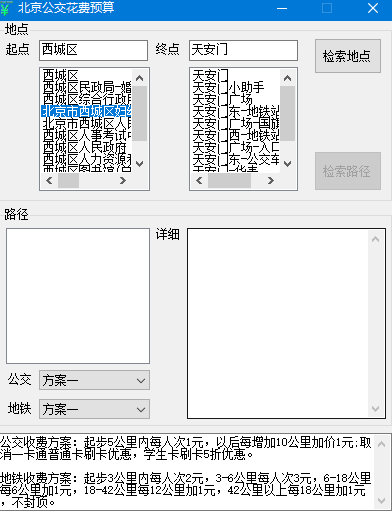
Task: Select 西城区 in the start list
Action: [86, 75]
